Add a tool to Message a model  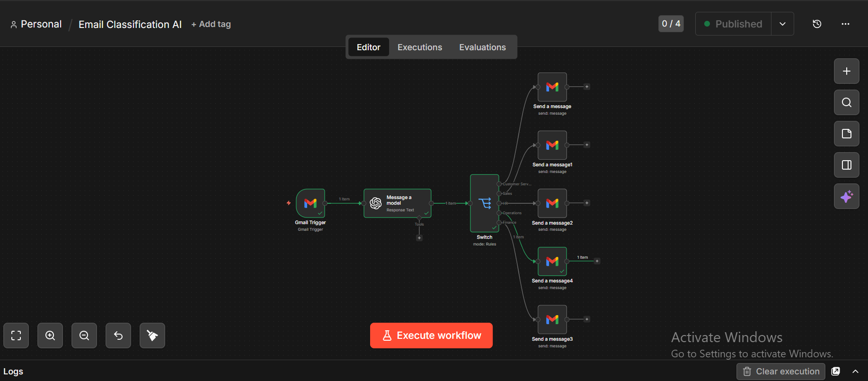pos(419,238)
